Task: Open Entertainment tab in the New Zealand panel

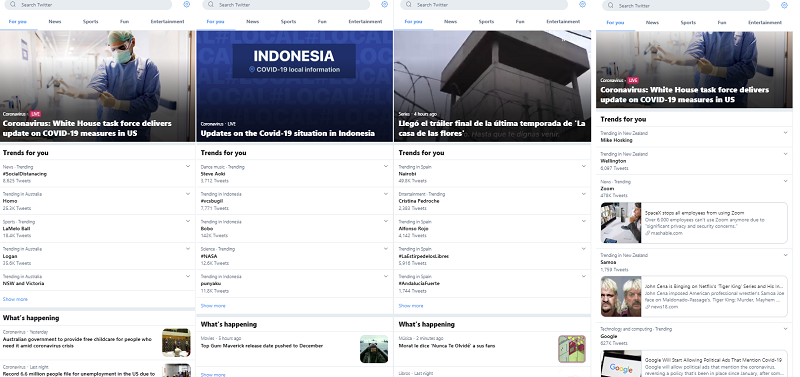Action: click(765, 22)
